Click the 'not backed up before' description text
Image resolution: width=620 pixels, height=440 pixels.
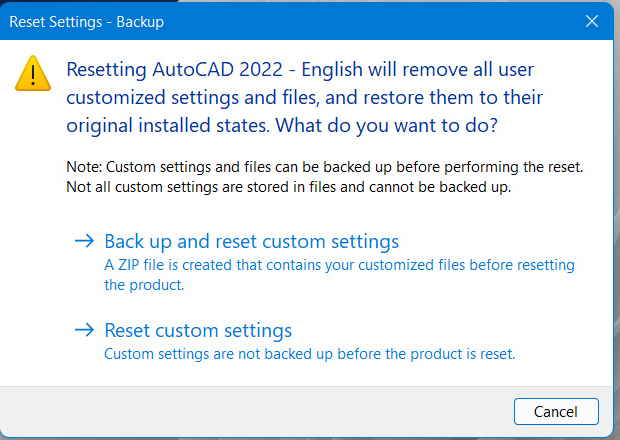tap(310, 354)
